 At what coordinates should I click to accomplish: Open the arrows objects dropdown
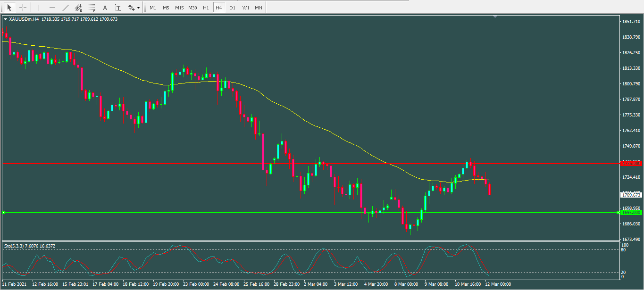[134, 8]
